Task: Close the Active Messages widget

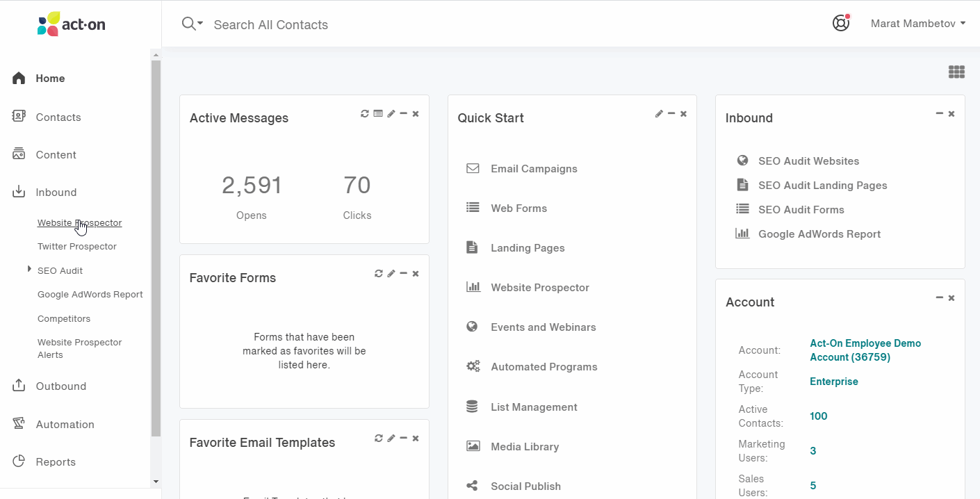Action: [x=416, y=113]
